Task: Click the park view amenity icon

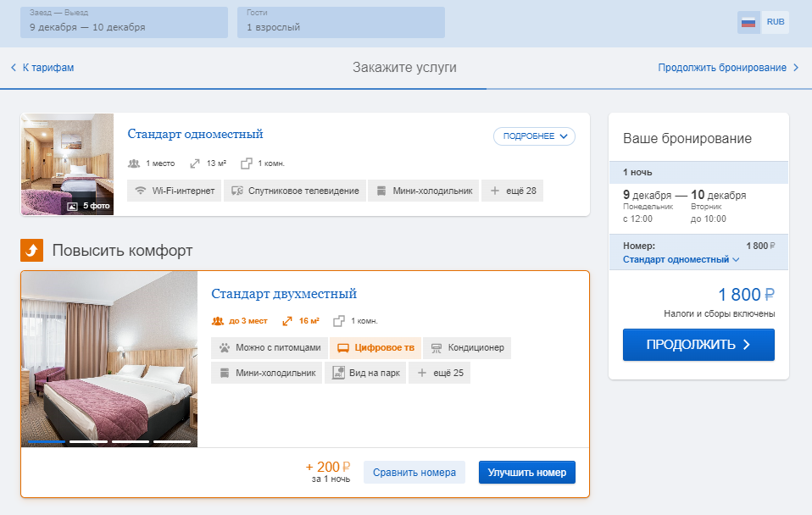Action: (x=338, y=373)
